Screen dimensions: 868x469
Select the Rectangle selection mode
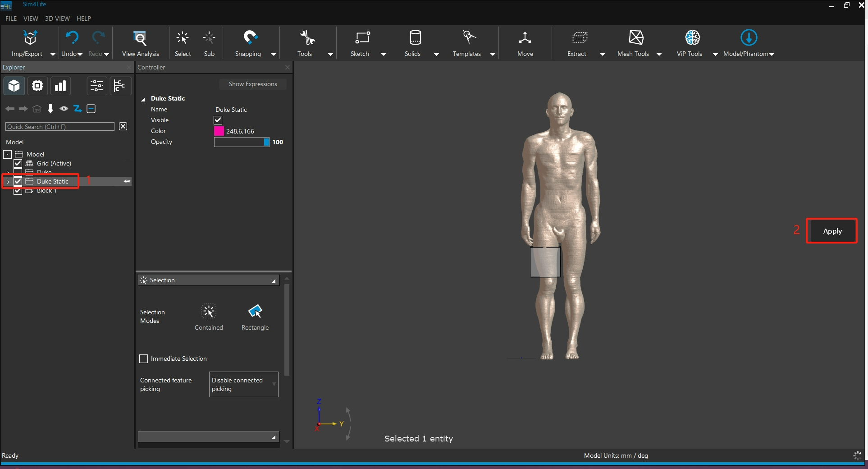(255, 312)
